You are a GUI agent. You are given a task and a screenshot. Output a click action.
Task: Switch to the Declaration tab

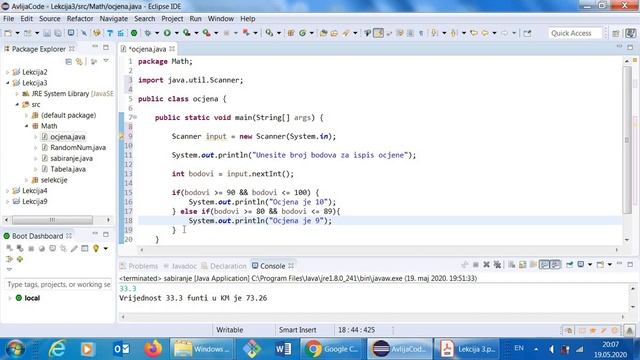[x=224, y=266]
